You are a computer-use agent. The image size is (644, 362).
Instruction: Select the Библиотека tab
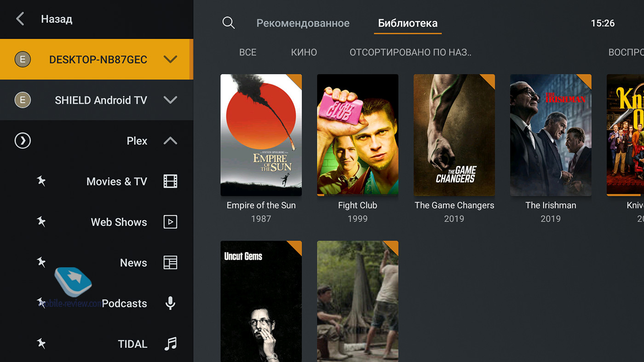(408, 23)
